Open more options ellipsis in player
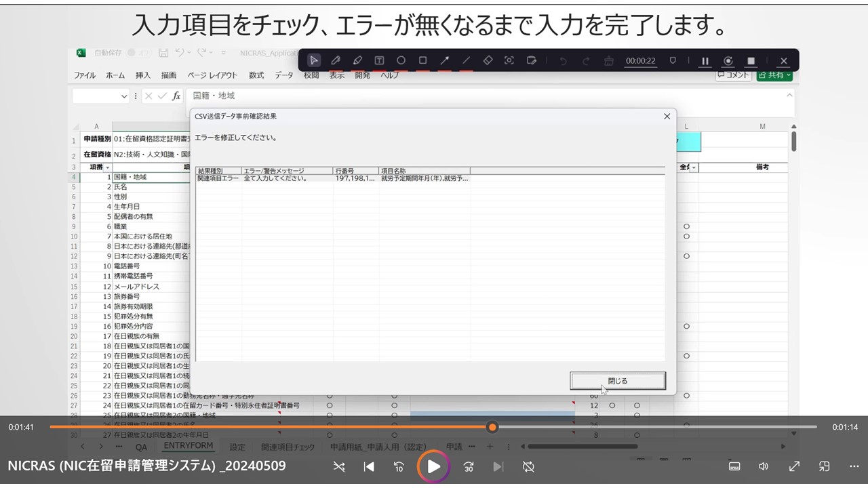This screenshot has width=868, height=488. [854, 466]
